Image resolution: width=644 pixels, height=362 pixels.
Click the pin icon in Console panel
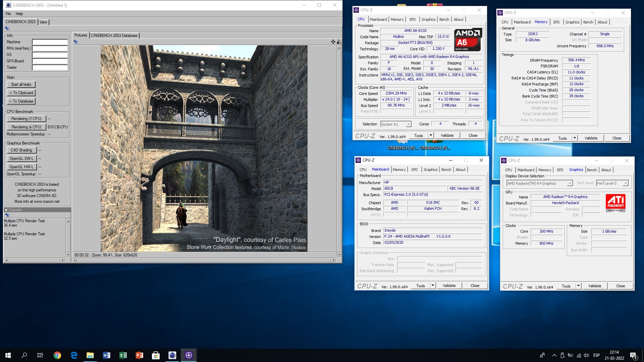point(7,215)
